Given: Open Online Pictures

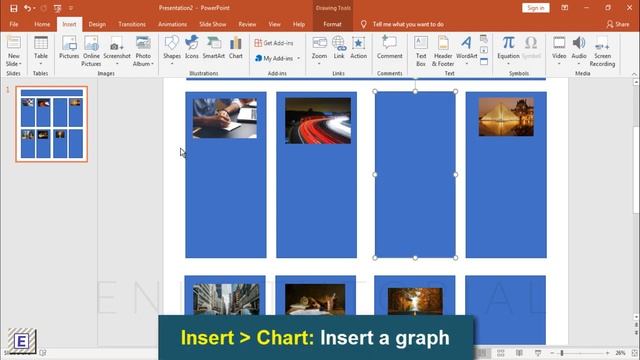Looking at the screenshot, I should click(91, 51).
